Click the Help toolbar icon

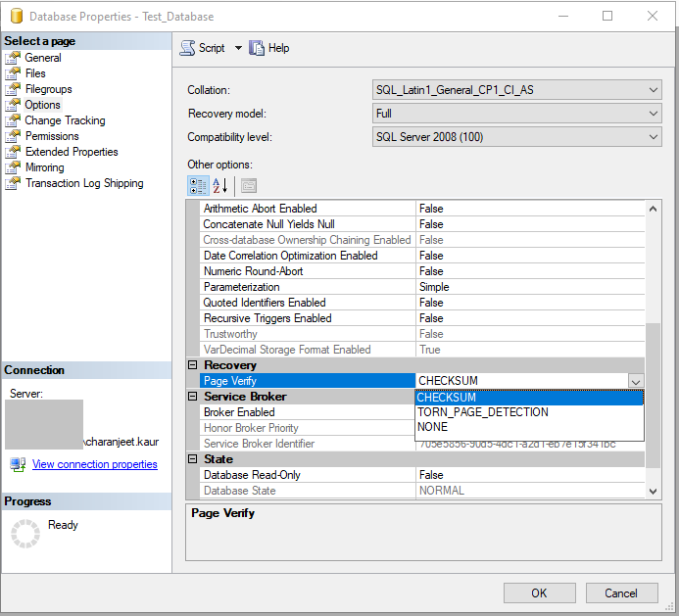click(257, 48)
